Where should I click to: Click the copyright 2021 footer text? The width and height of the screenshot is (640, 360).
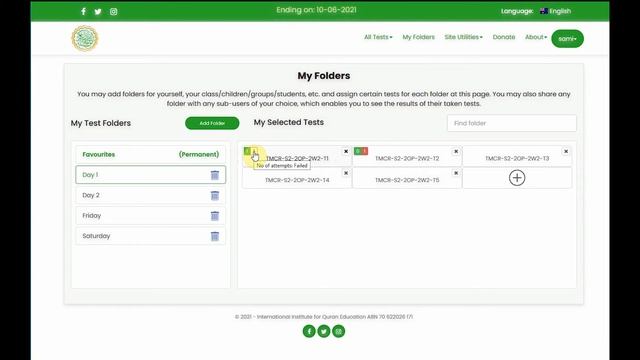point(324,317)
